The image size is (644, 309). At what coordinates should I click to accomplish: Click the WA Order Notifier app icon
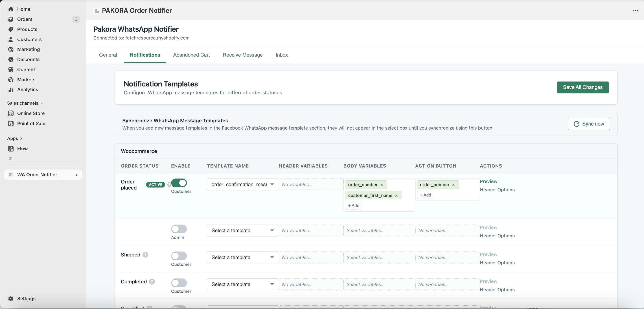[11, 175]
